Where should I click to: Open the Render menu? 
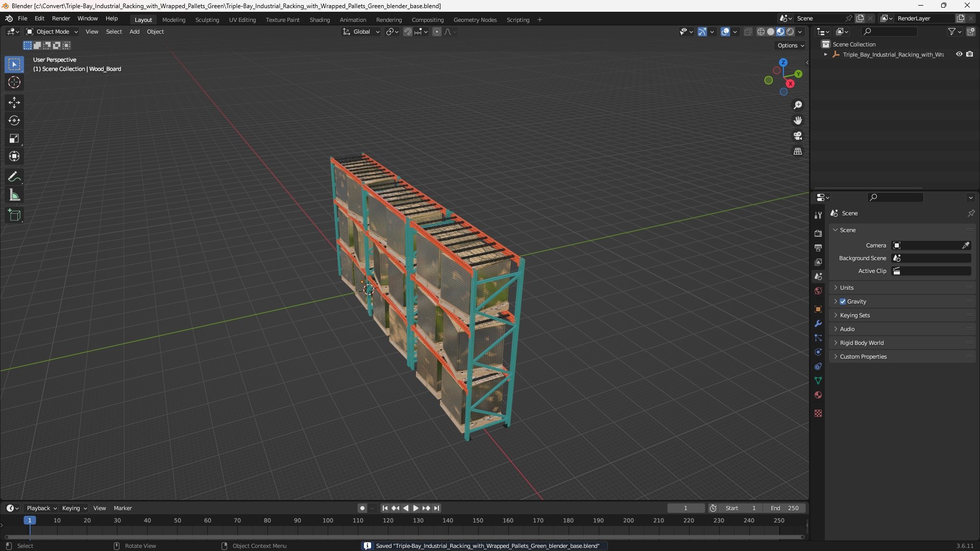pyautogui.click(x=61, y=18)
